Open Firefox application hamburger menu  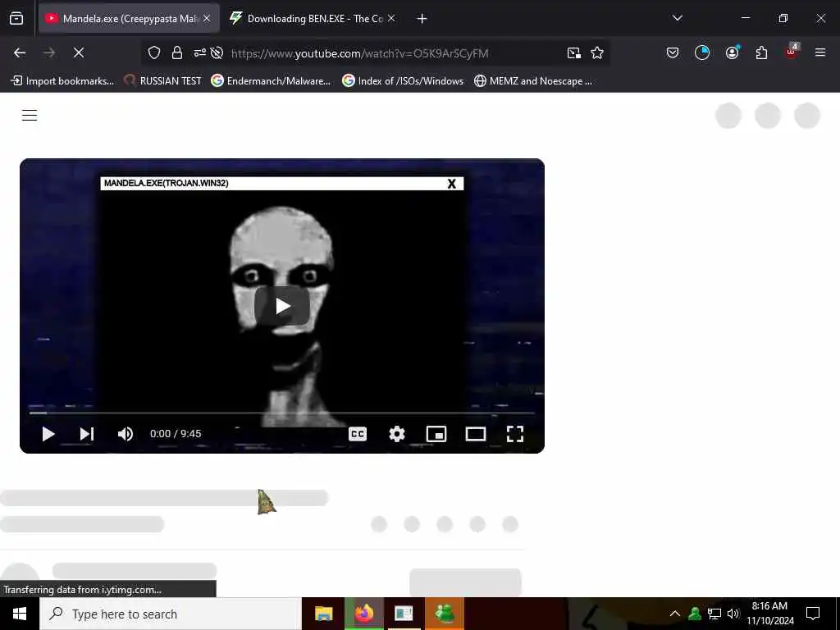(x=820, y=52)
